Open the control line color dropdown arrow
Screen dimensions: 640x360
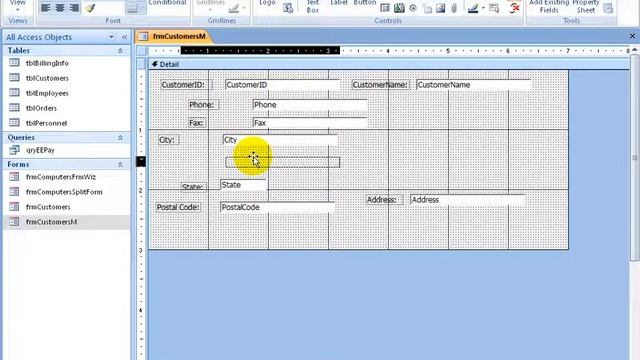[x=483, y=8]
